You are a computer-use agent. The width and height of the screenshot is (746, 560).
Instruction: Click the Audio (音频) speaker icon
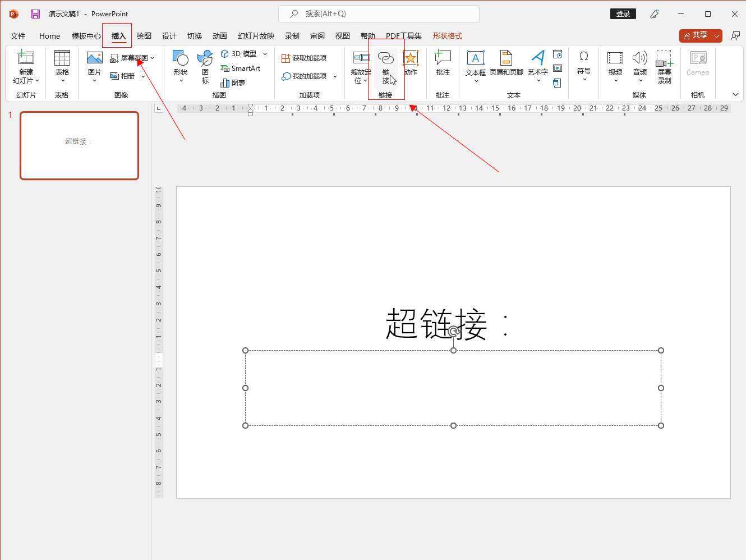(640, 57)
